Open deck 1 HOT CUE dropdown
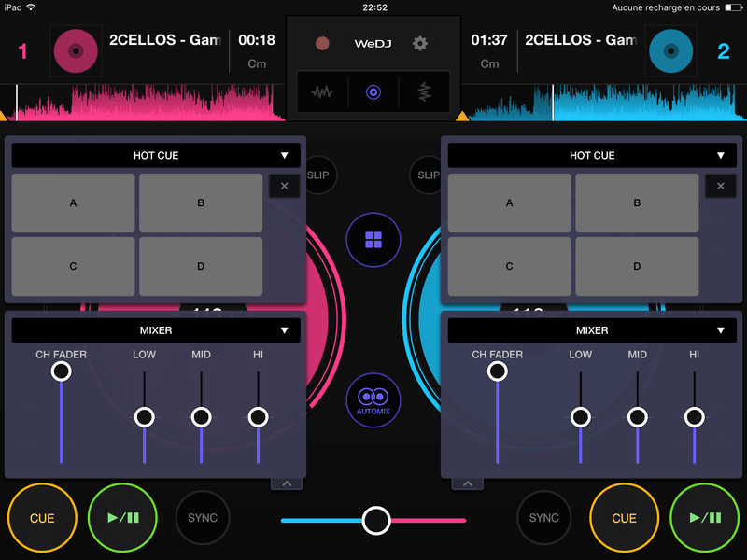The height and width of the screenshot is (560, 747). coord(156,155)
